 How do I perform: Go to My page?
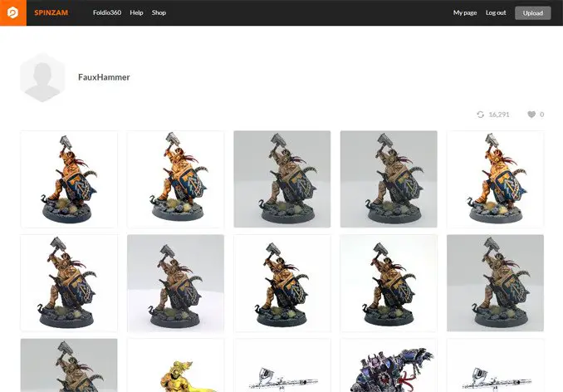tap(465, 13)
